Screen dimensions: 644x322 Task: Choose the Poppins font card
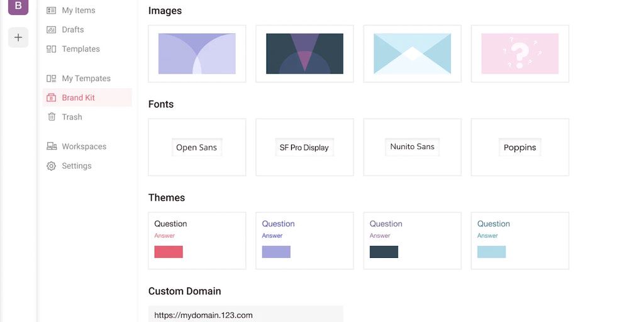(x=519, y=147)
